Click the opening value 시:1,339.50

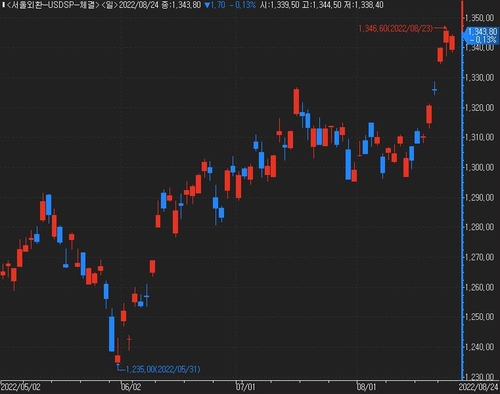click(279, 5)
